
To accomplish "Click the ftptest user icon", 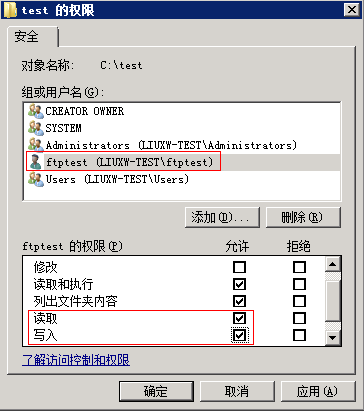I will 36,162.
